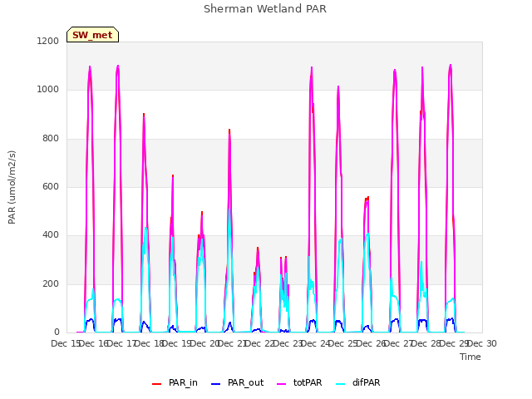The height and width of the screenshot is (399, 532).
Task: Click the magenta totPAR legend color marker
Action: (x=282, y=384)
